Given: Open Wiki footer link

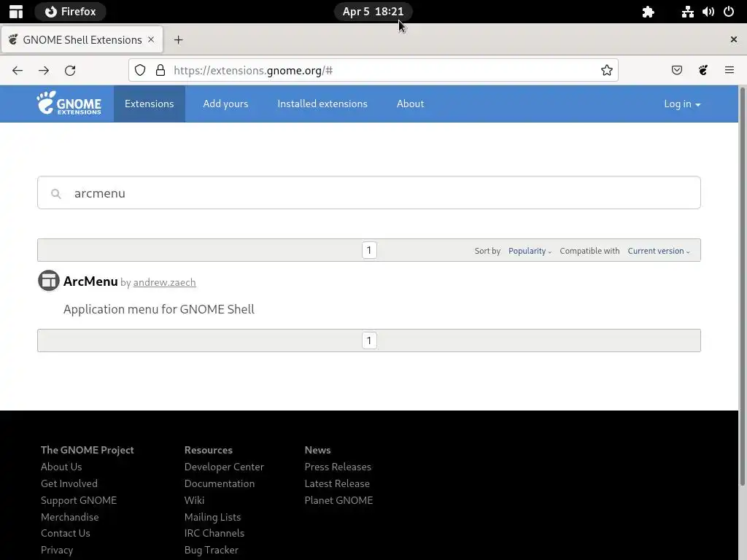Looking at the screenshot, I should [194, 500].
